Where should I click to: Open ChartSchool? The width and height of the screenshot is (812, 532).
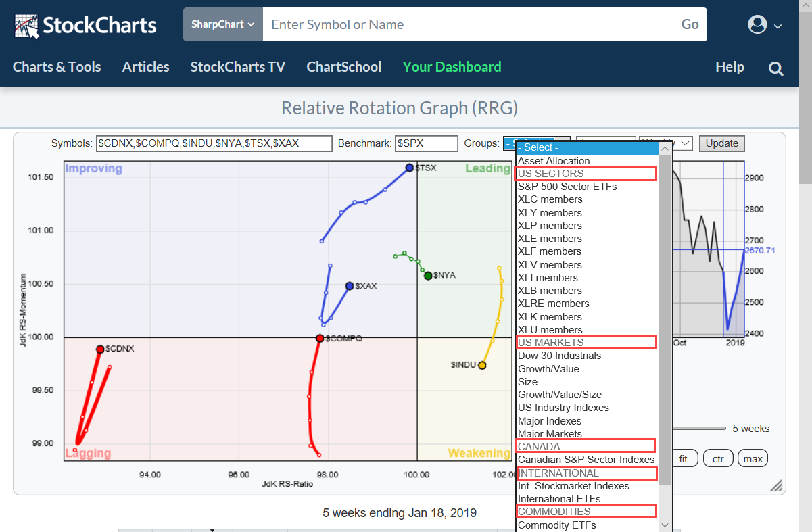pos(344,67)
